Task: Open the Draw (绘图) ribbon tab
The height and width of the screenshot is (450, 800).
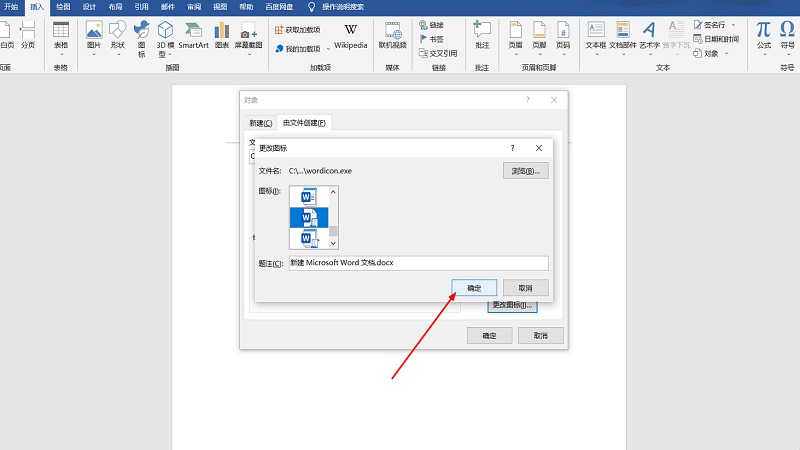Action: coord(63,7)
